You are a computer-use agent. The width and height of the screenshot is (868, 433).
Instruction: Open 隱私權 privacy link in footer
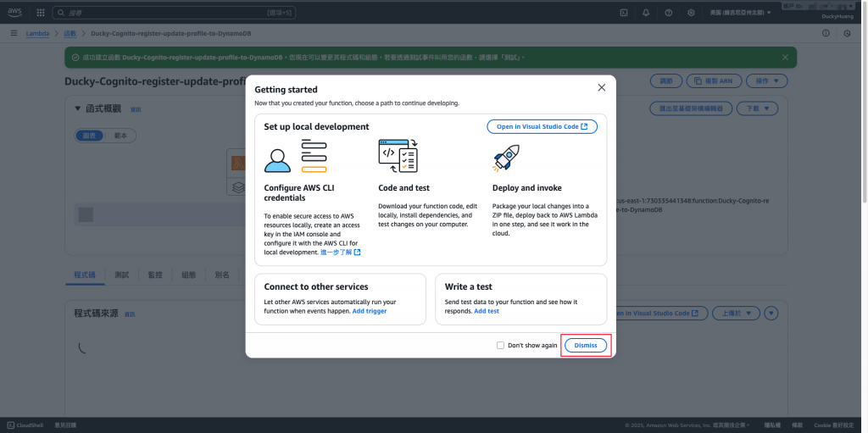click(x=772, y=425)
